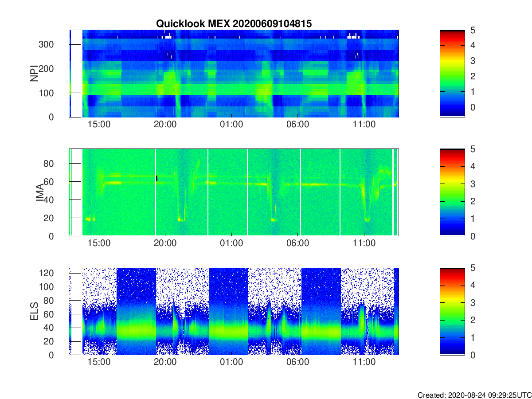Click the 06:00 tick under the NPI panel
Screen dimensions: 532x399
(297, 125)
